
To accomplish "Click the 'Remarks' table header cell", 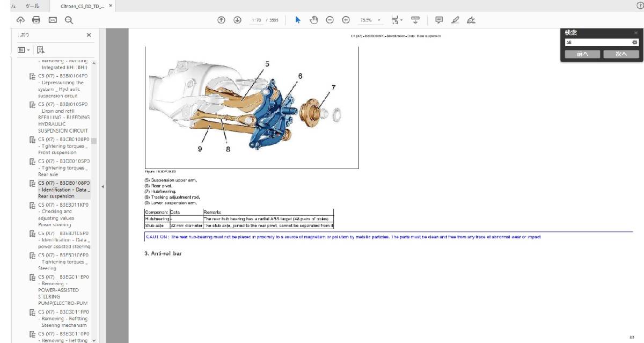I will pos(268,213).
